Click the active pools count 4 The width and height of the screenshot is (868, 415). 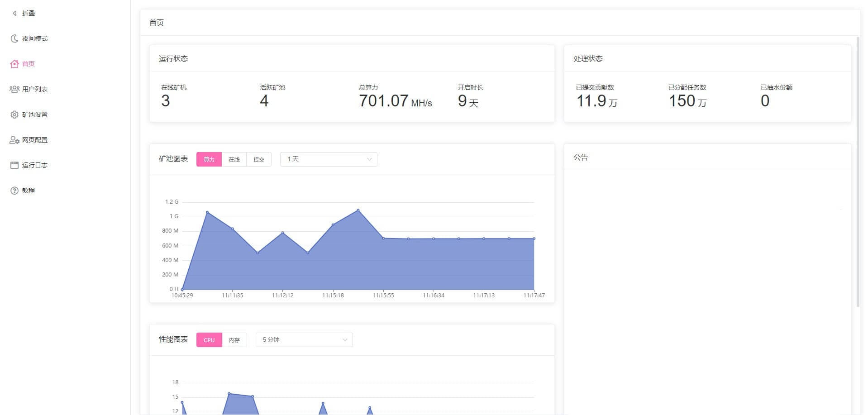click(264, 101)
